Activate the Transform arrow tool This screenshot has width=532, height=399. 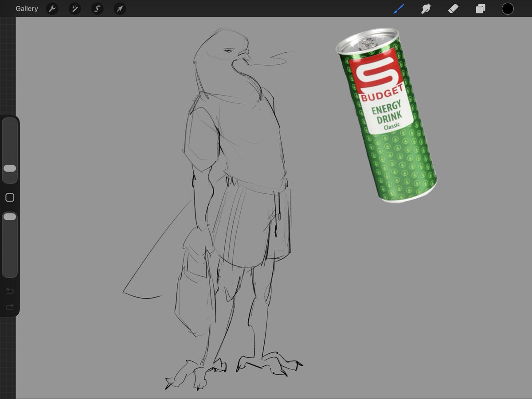120,8
